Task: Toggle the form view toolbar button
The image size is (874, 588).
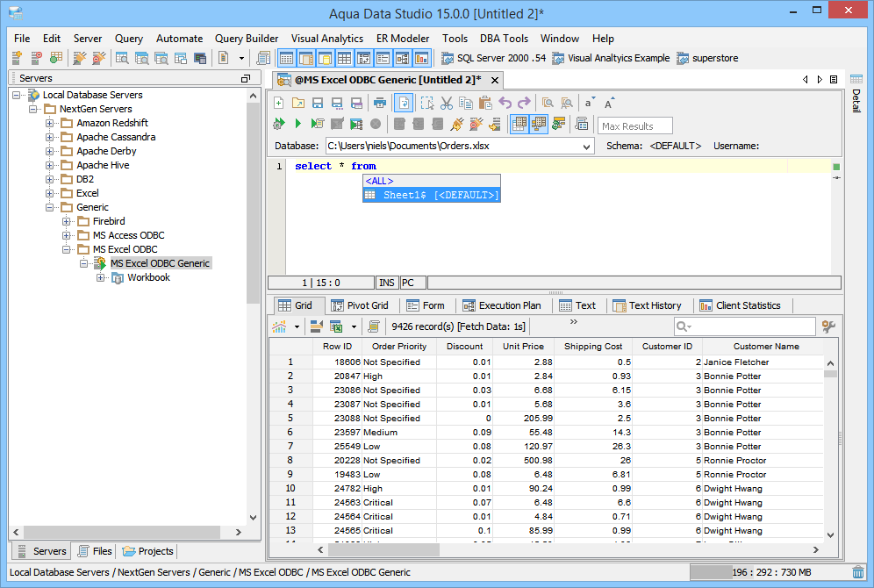Action: pos(383,58)
